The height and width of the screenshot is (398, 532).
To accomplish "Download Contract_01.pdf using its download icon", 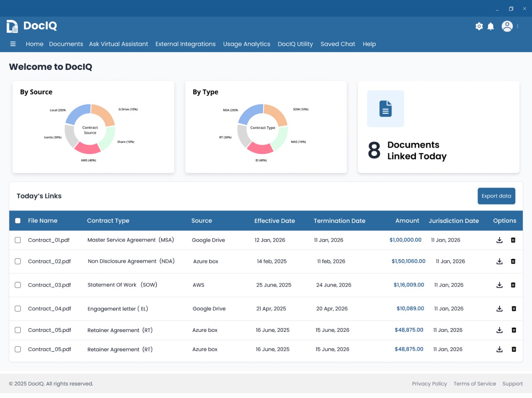I will 500,240.
